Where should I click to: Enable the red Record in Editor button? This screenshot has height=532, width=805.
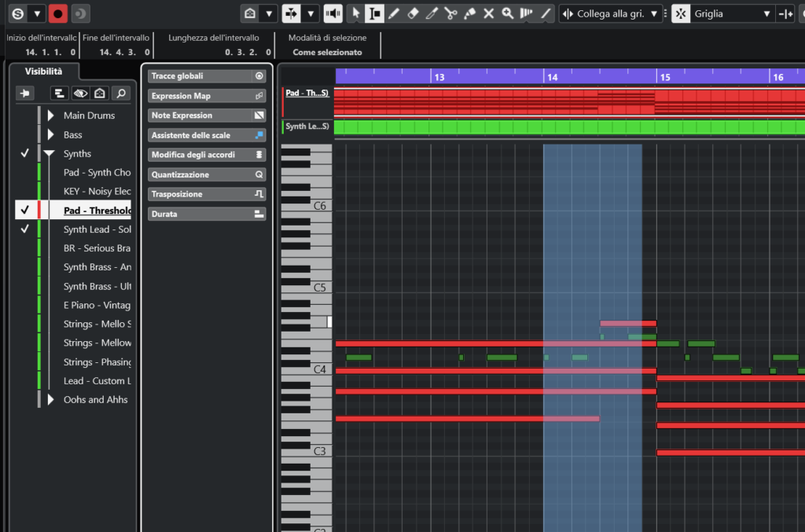click(57, 14)
